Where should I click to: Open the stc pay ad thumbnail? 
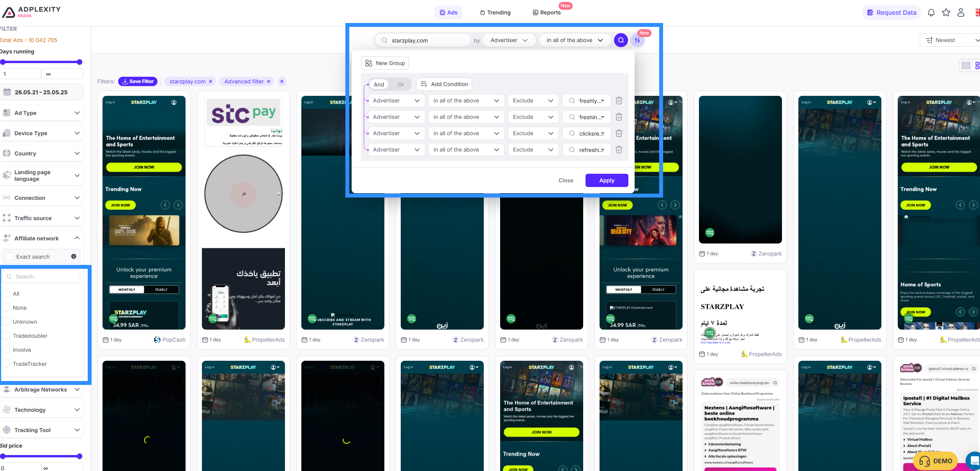pyautogui.click(x=243, y=213)
